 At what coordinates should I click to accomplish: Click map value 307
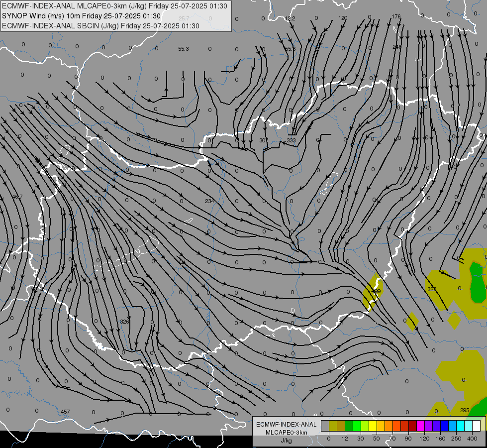263,140
